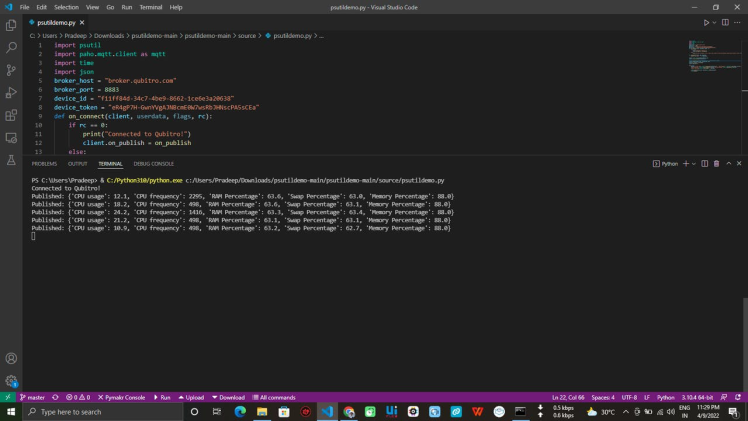This screenshot has width=748, height=421.
Task: Open the Manage gear menu
Action: [x=11, y=381]
